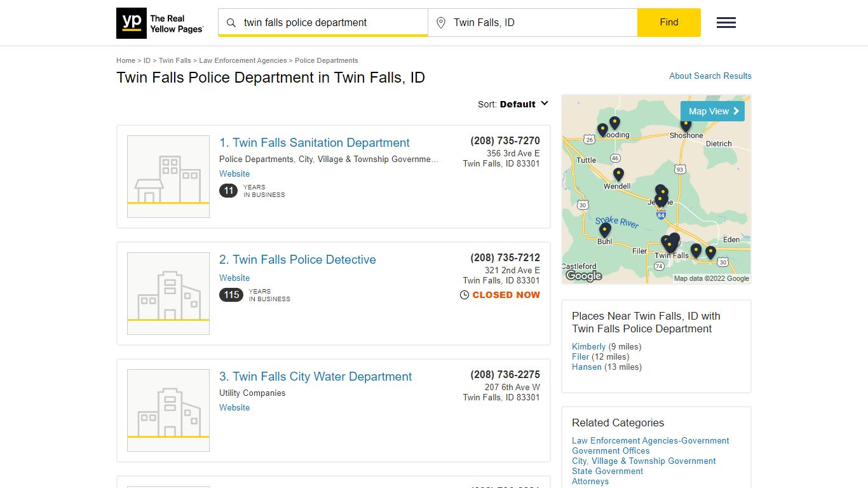868x488 pixels.
Task: Open the ID breadcrumb link
Action: click(147, 60)
